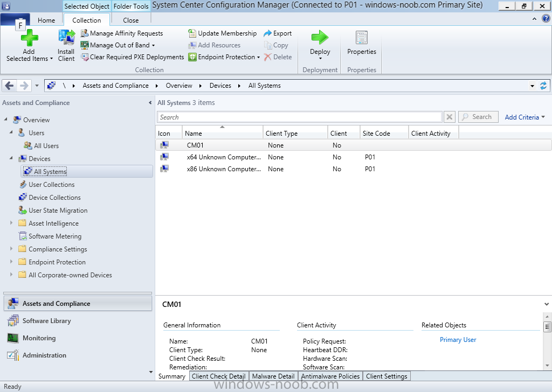This screenshot has width=552, height=392.
Task: Click Update Membership in the ribbon
Action: click(223, 33)
